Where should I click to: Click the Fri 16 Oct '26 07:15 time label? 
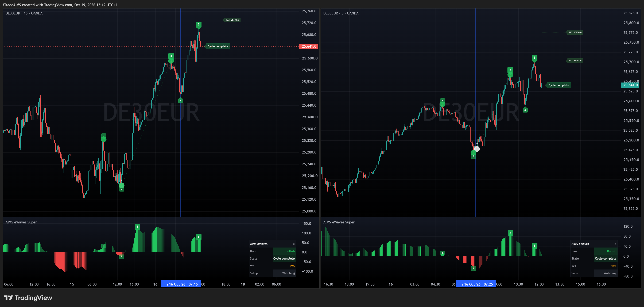(180, 284)
